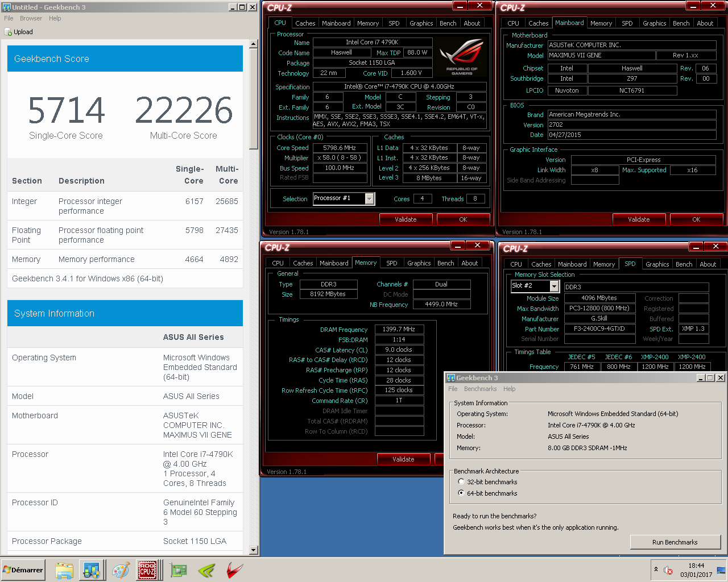This screenshot has height=582, width=728.
Task: Click the NVIDIA green taskbar icon
Action: pyautogui.click(x=206, y=570)
